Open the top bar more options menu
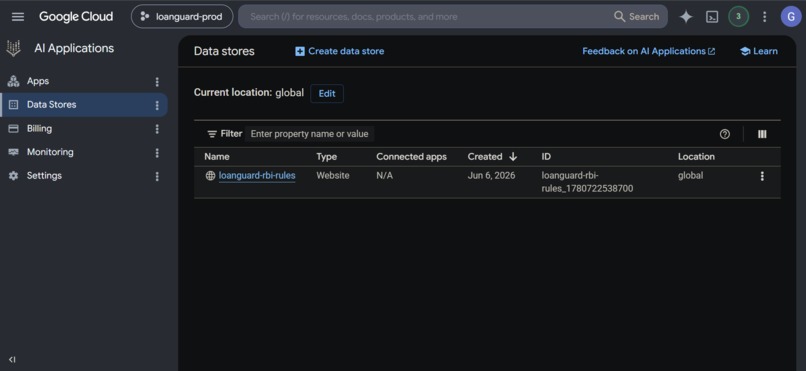Viewport: 806px width, 371px height. (764, 17)
